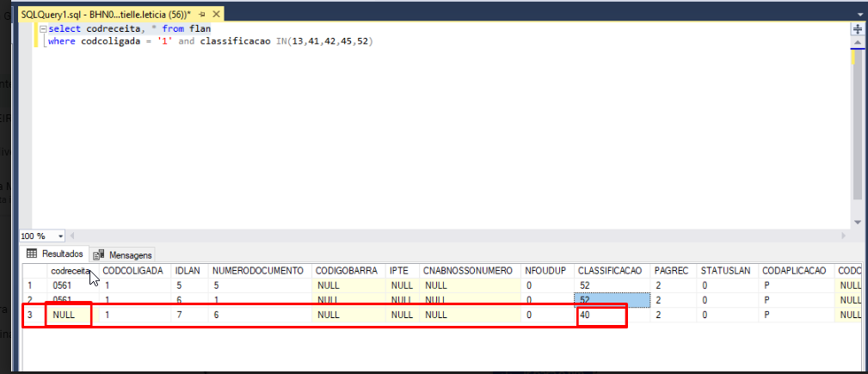This screenshot has width=868, height=374.
Task: Click the grid select-all corner cell
Action: (x=35, y=271)
